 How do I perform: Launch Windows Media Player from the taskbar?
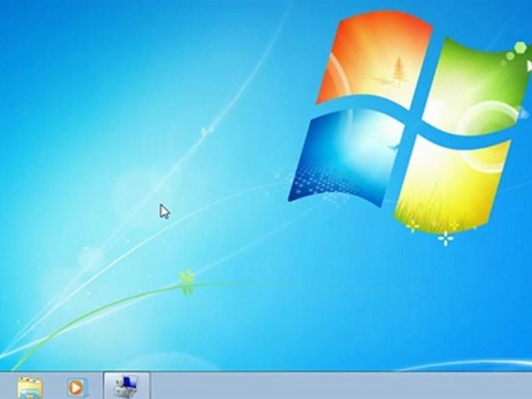click(78, 387)
